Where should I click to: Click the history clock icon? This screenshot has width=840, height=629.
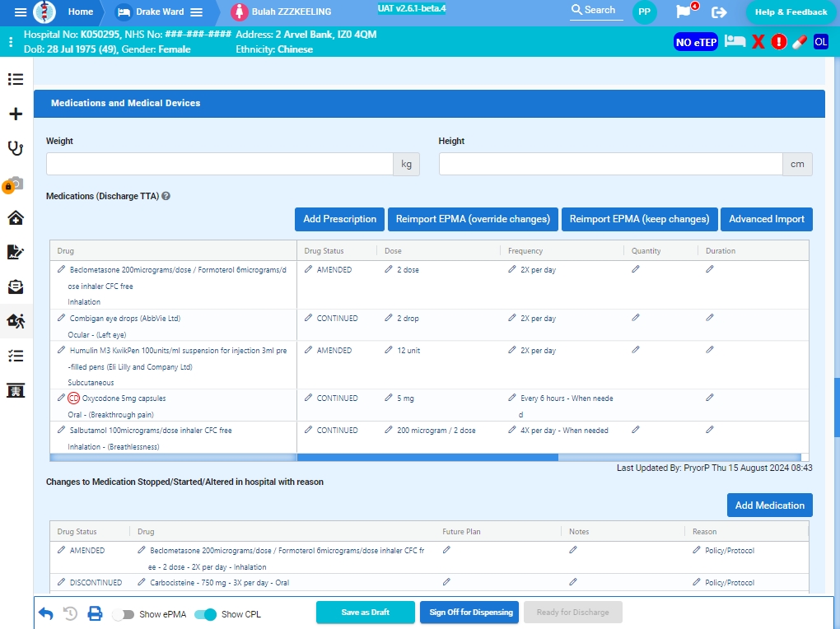tap(70, 613)
